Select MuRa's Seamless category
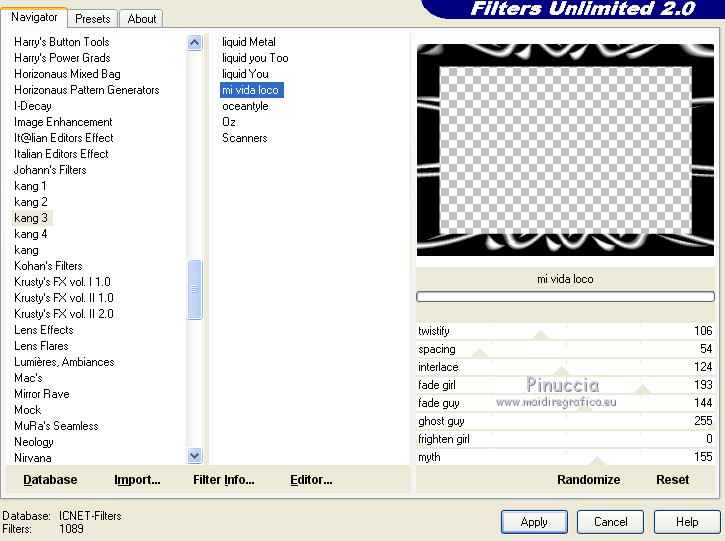 coord(56,426)
